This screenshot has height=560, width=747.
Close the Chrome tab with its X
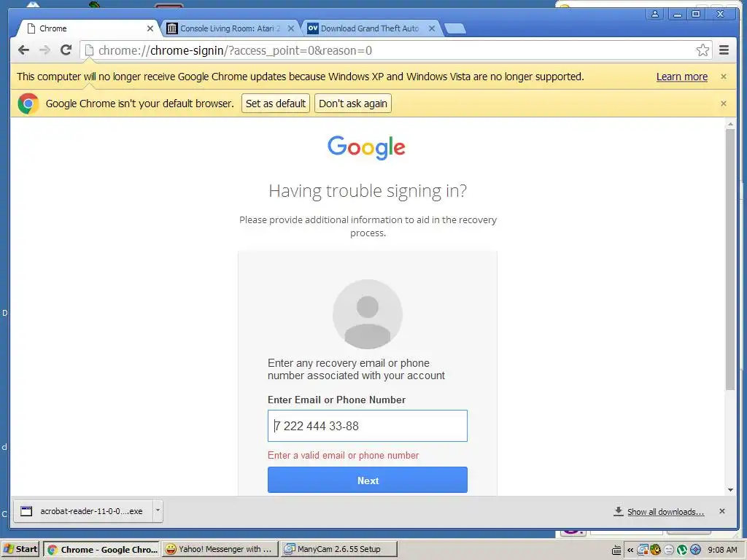click(150, 28)
